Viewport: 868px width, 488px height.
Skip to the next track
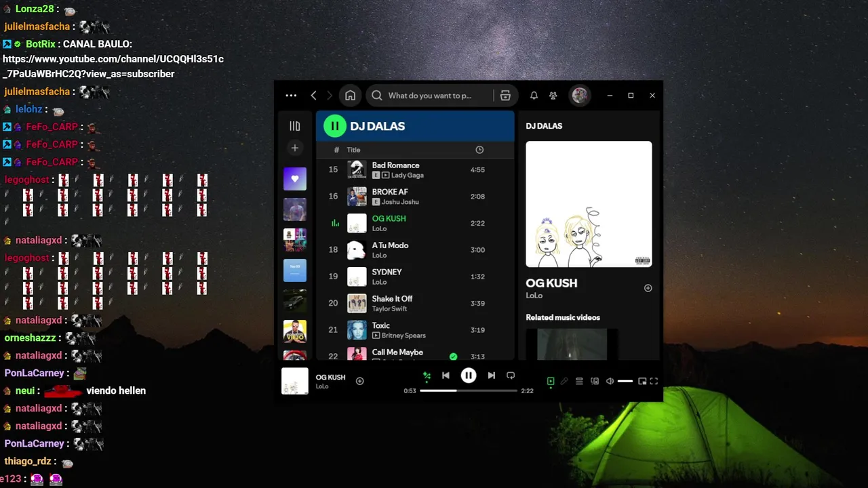click(491, 375)
